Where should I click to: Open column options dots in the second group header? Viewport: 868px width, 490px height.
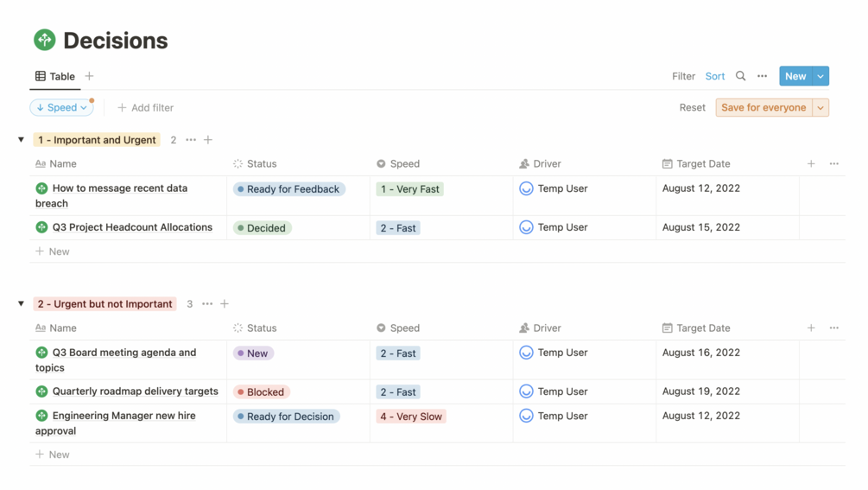[833, 328]
